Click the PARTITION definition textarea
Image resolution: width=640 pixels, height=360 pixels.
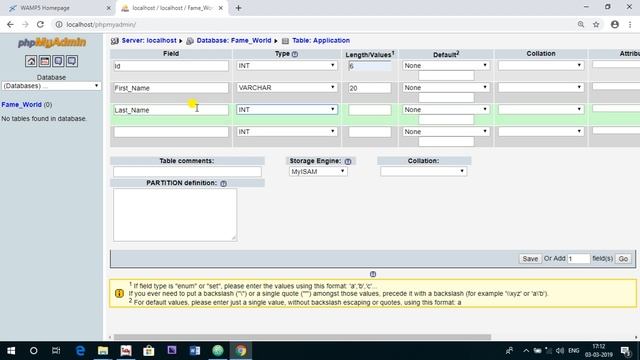click(175, 215)
